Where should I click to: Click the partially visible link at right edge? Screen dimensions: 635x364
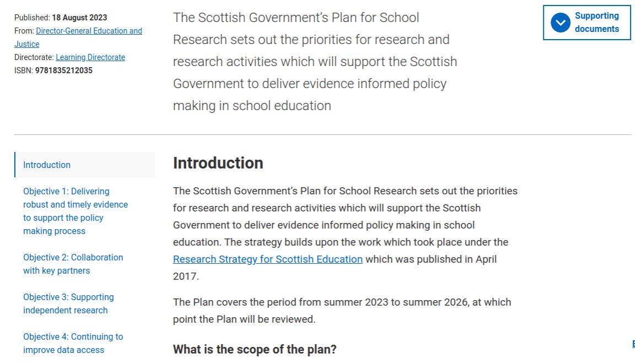click(633, 344)
